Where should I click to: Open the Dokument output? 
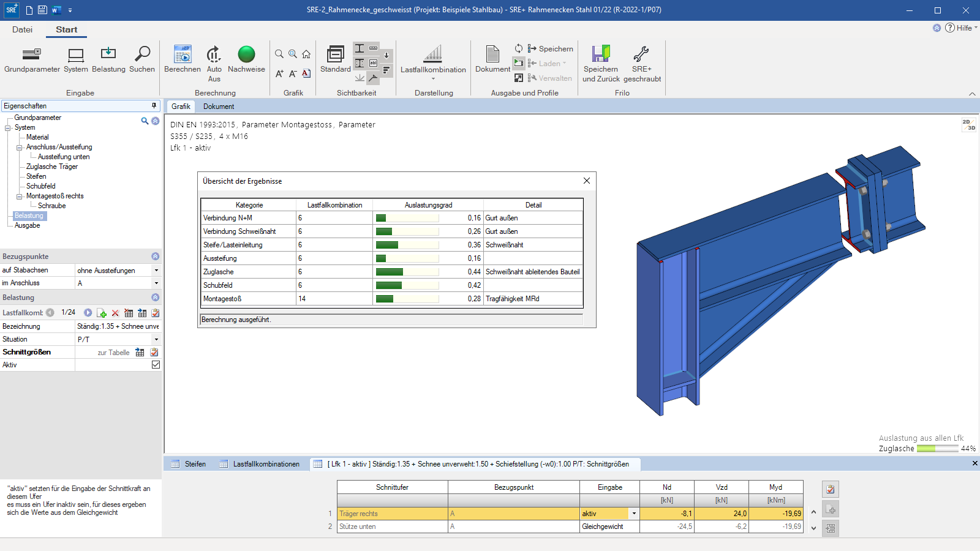[492, 60]
